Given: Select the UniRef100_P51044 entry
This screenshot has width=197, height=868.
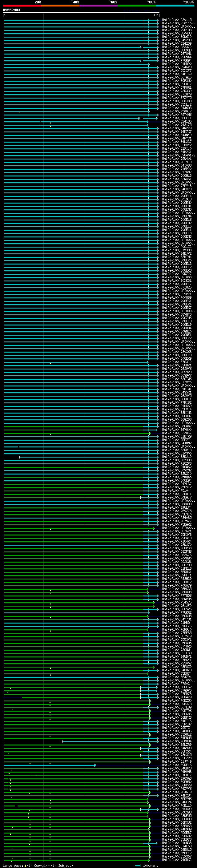Looking at the screenshot, I should (177, 491).
